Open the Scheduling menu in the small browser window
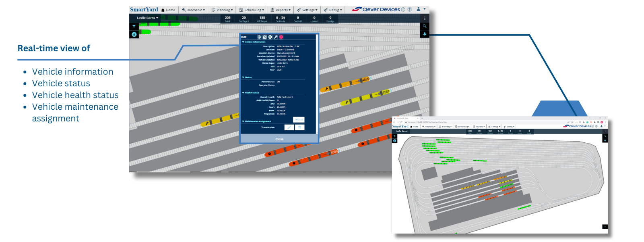Screen dimensions: 644x242 (x=462, y=127)
